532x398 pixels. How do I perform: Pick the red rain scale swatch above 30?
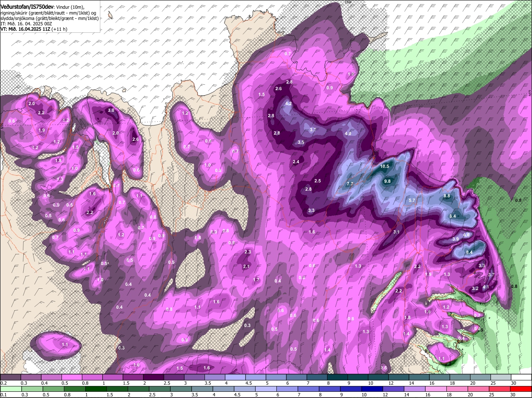[521, 389]
